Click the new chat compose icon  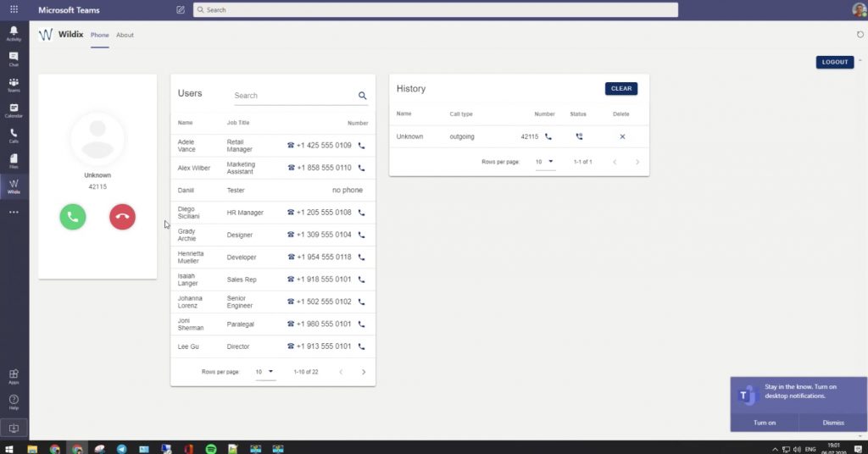tap(181, 10)
